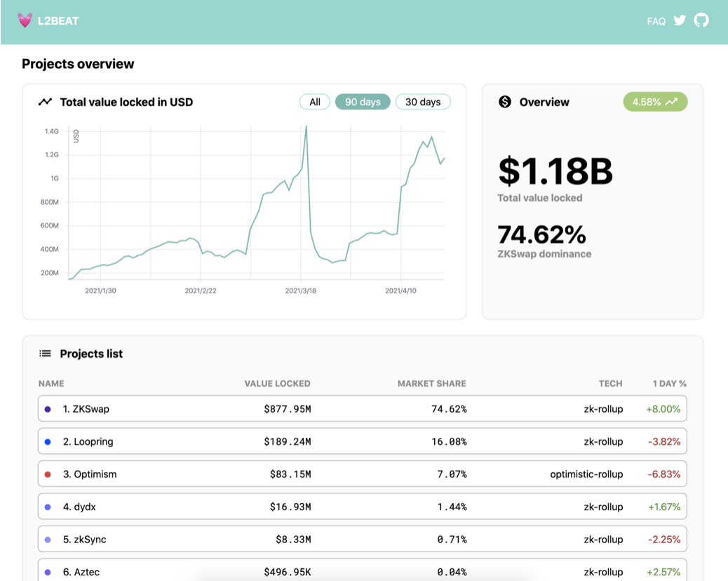Click the red dot next to Optimism
The image size is (728, 581).
point(48,474)
